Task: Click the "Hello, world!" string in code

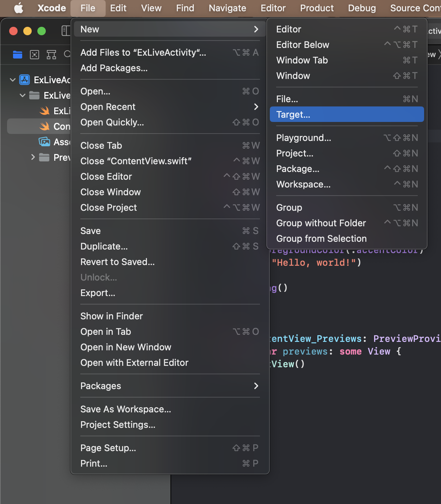Action: (314, 263)
